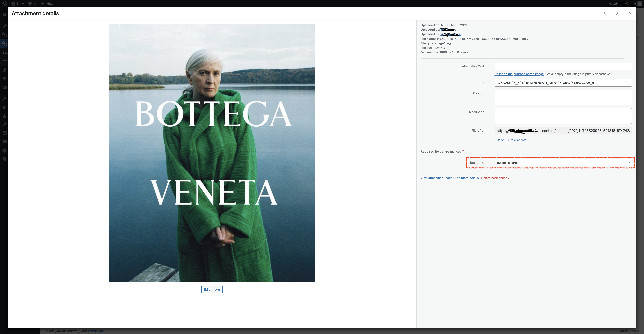Select the File URL field
Viewport: 644px width, 334px height.
coord(563,131)
